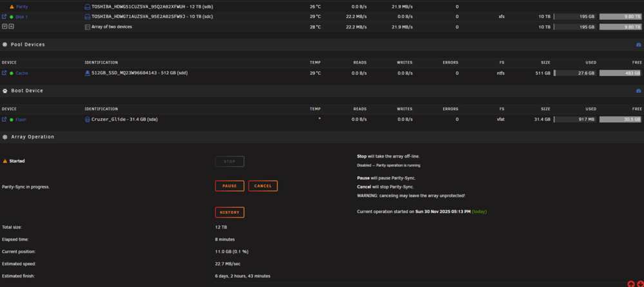The height and width of the screenshot is (287, 644).
Task: Click the warning triangle beside Started
Action: tap(5, 162)
